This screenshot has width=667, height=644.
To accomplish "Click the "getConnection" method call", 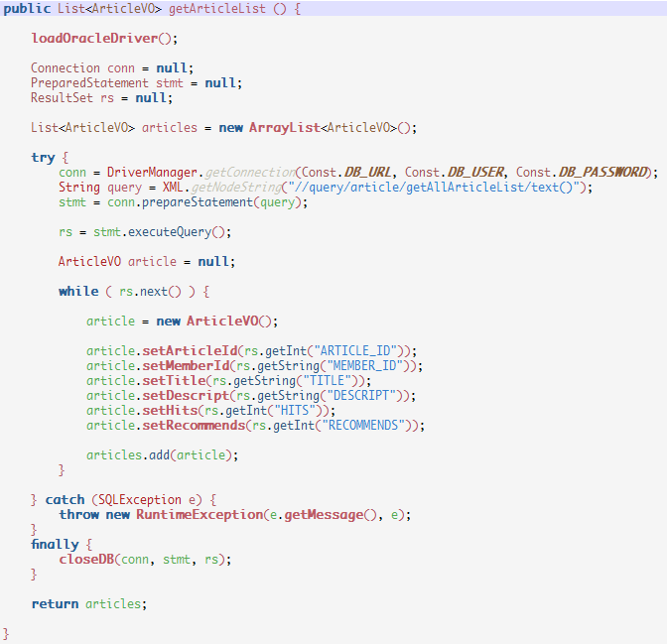I will tap(250, 173).
